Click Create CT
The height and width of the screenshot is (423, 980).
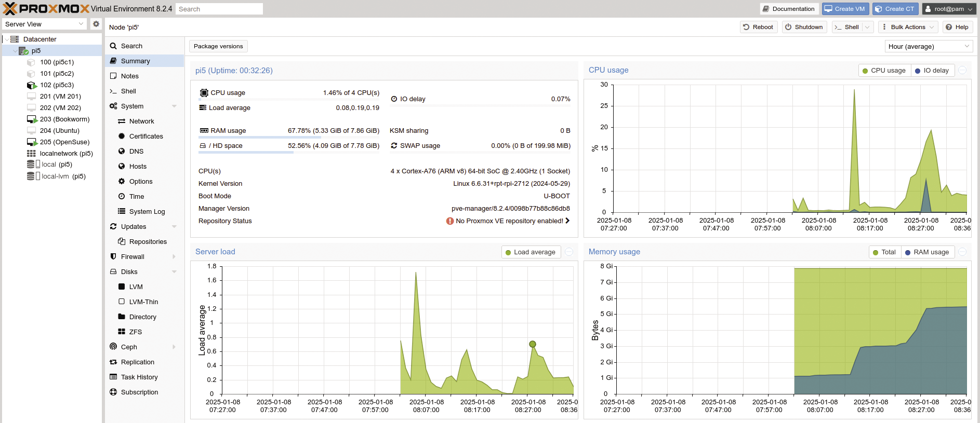895,9
